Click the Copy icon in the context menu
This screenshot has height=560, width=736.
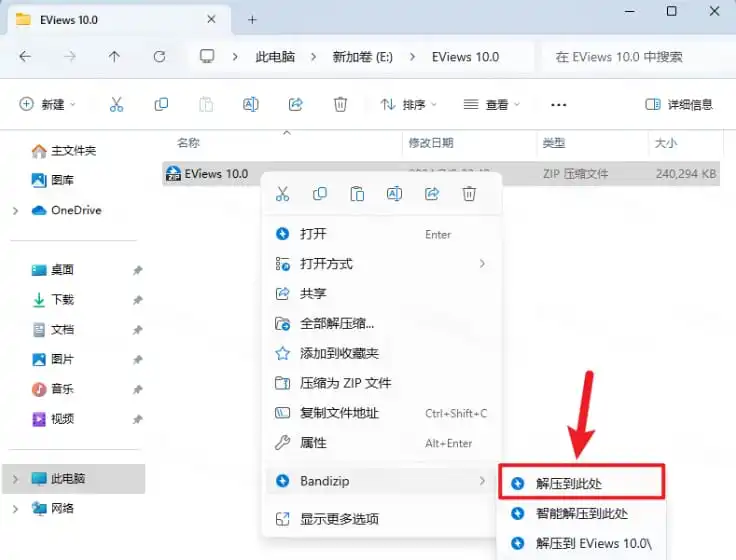320,194
